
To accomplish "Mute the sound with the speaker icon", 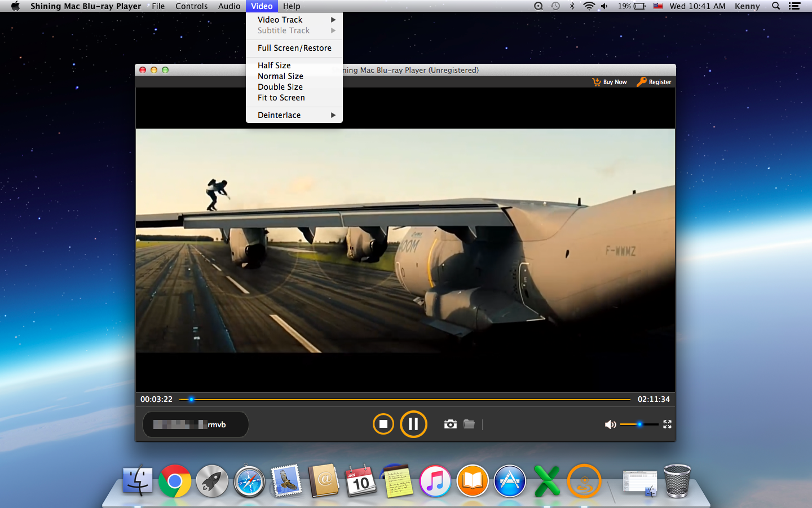I will tap(610, 424).
